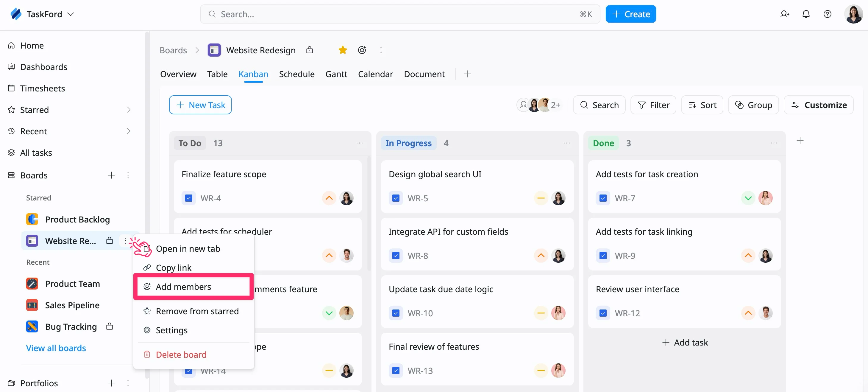
Task: Toggle the WR-10 task checkbox
Action: coord(396,313)
